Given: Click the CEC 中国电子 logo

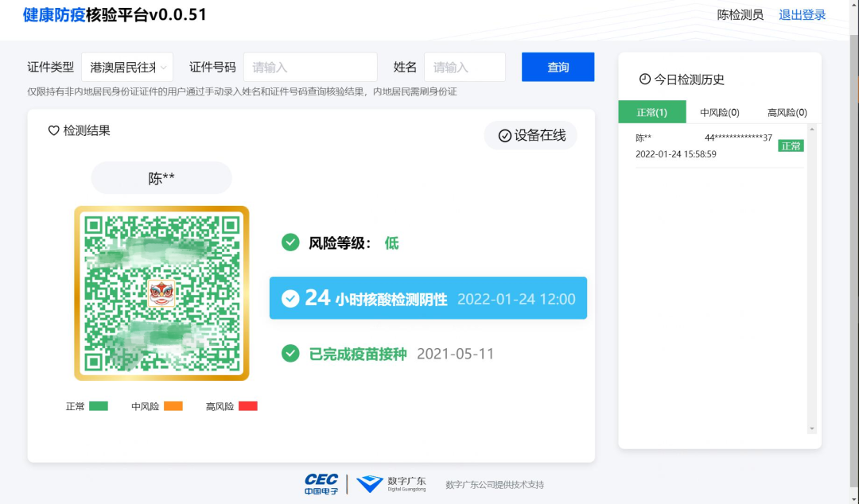Looking at the screenshot, I should click(x=321, y=484).
